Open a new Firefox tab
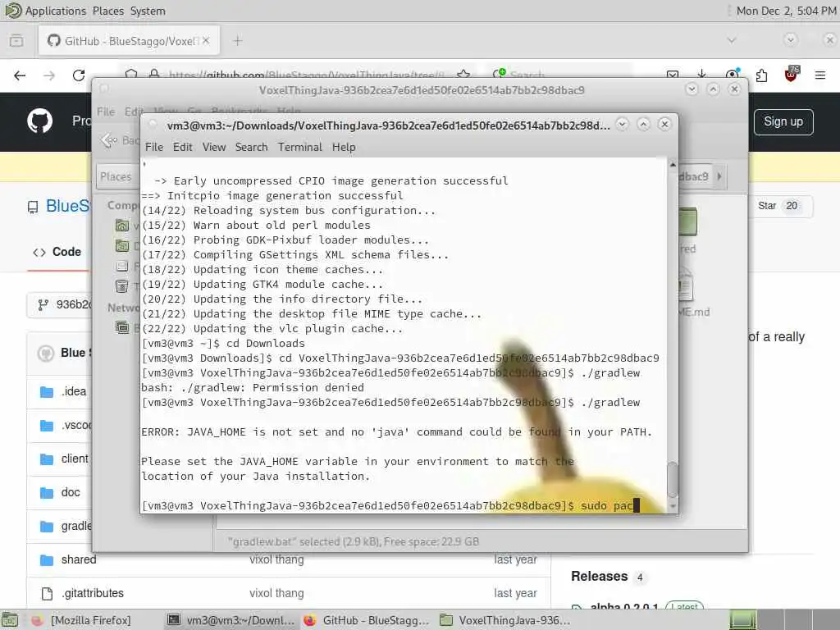The image size is (840, 630). pyautogui.click(x=238, y=41)
